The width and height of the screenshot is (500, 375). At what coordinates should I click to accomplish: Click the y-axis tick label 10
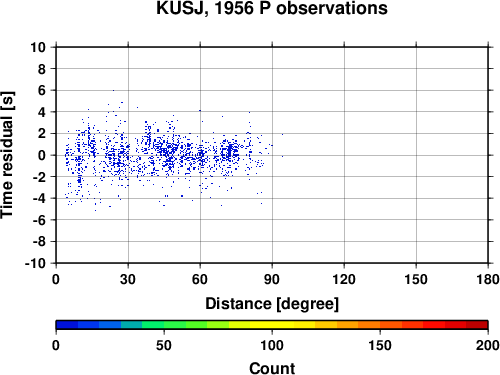click(38, 47)
